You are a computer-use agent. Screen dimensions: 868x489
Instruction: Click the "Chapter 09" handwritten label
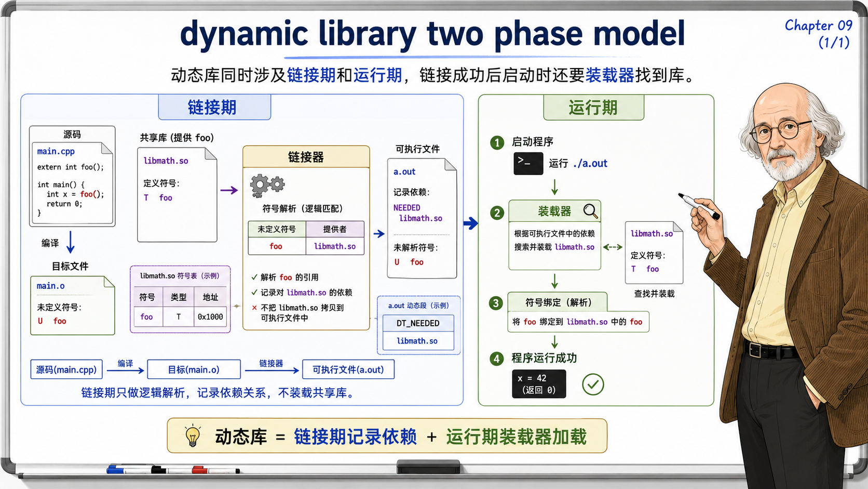[x=818, y=25]
